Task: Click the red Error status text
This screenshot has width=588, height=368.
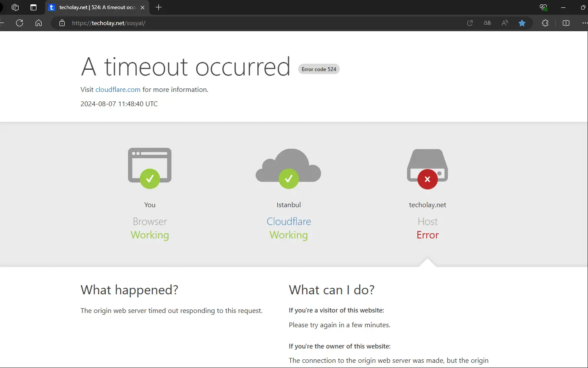Action: click(x=427, y=235)
